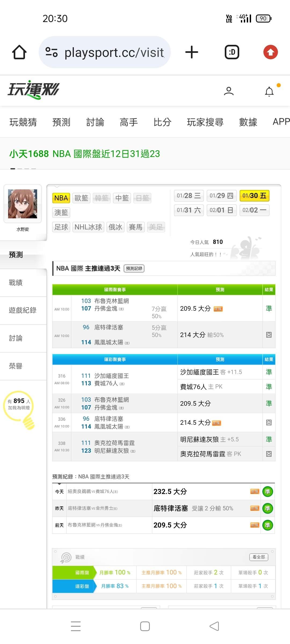Viewport: 290px width, 644px height.
Task: Open the 小天1688 NBA headline link
Action: pyautogui.click(x=85, y=154)
